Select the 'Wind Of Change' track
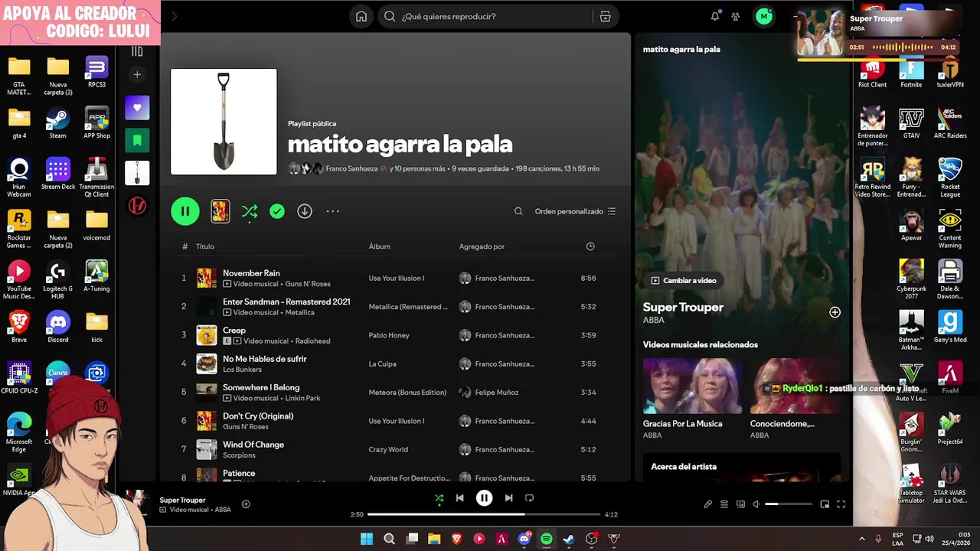 (253, 445)
